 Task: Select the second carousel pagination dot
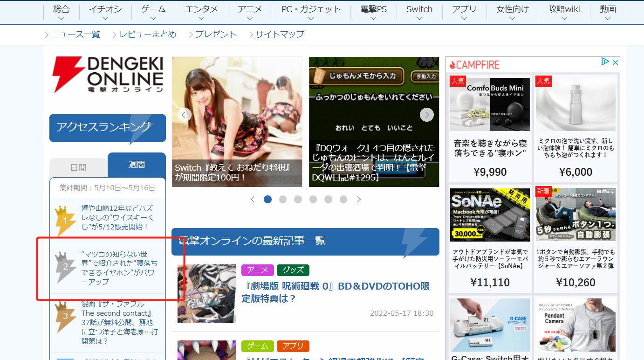point(283,200)
